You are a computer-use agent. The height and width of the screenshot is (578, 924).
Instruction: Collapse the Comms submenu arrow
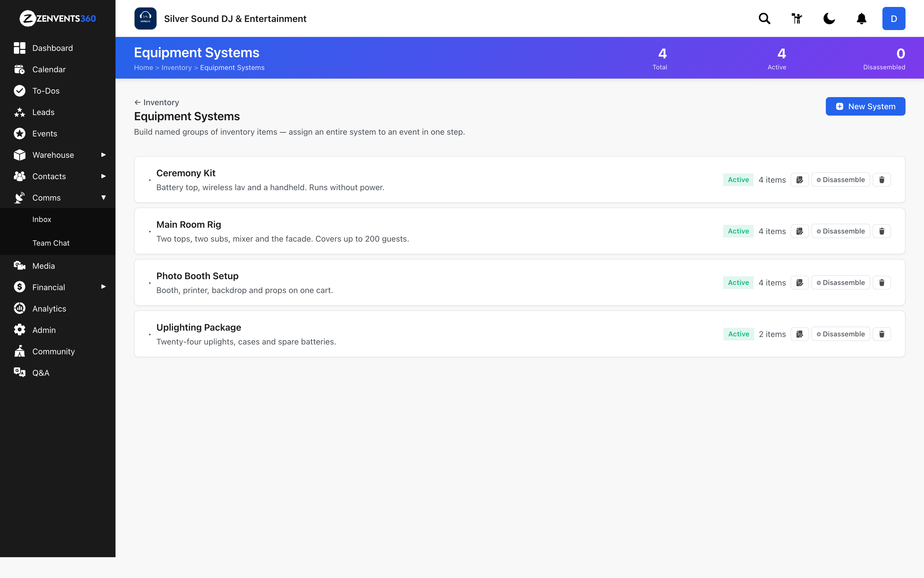(x=103, y=198)
